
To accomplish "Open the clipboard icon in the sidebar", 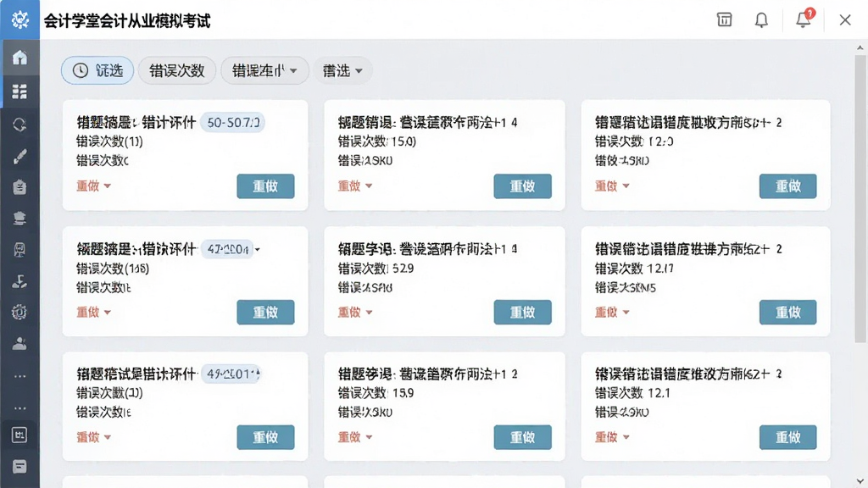I will pos(20,187).
